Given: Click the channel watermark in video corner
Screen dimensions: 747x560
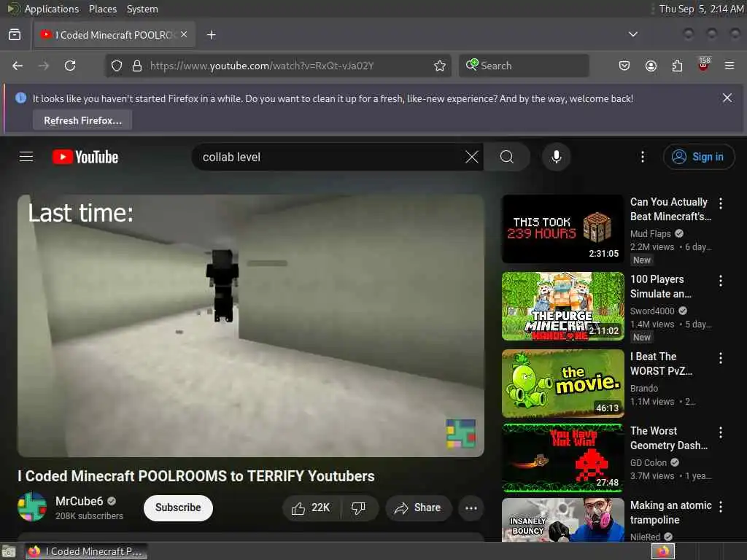Looking at the screenshot, I should [x=461, y=433].
